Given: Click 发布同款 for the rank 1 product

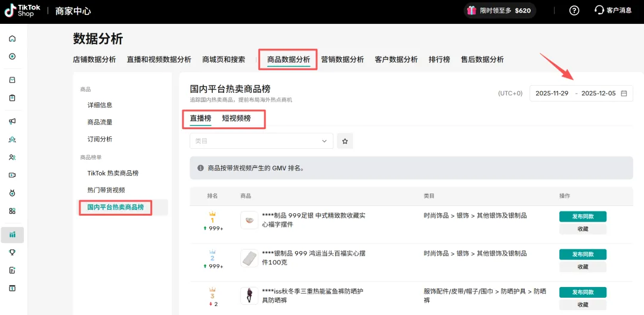Looking at the screenshot, I should 583,216.
